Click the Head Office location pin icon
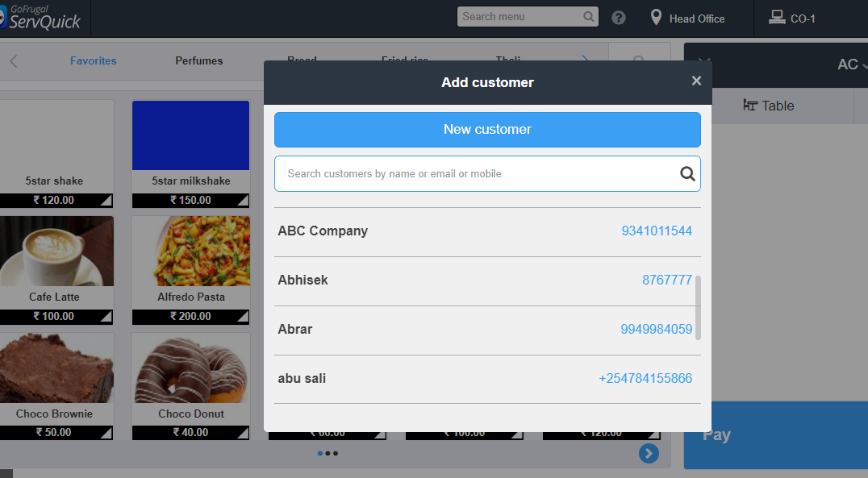This screenshot has height=478, width=868. [x=657, y=18]
